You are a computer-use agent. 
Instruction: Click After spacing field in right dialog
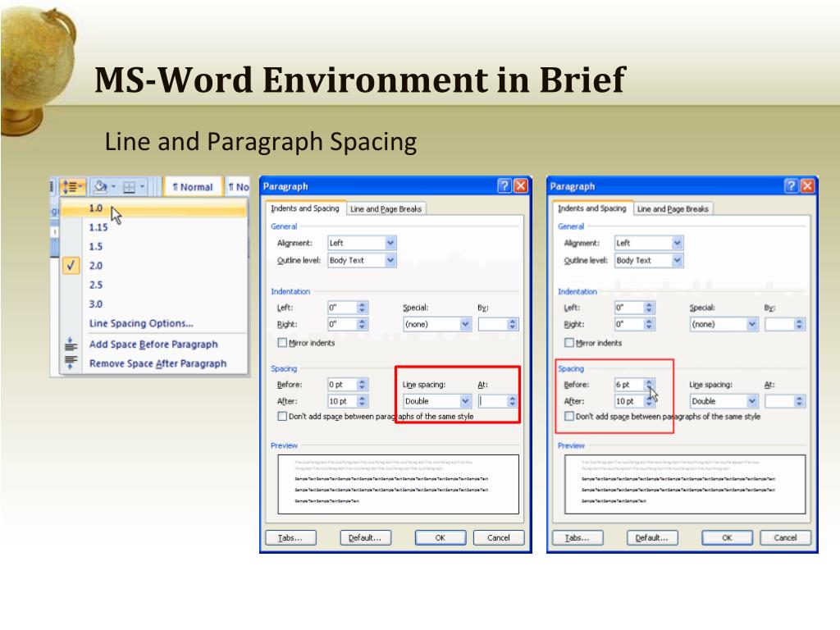(629, 401)
